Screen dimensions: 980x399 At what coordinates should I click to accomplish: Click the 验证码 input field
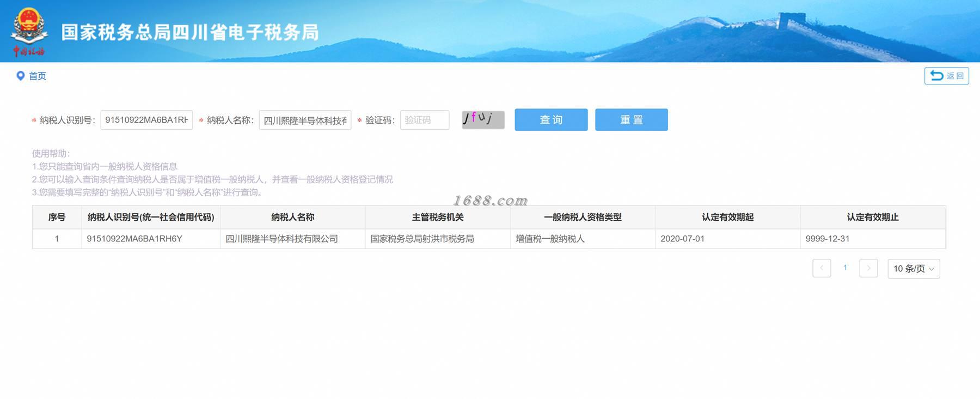coord(425,120)
